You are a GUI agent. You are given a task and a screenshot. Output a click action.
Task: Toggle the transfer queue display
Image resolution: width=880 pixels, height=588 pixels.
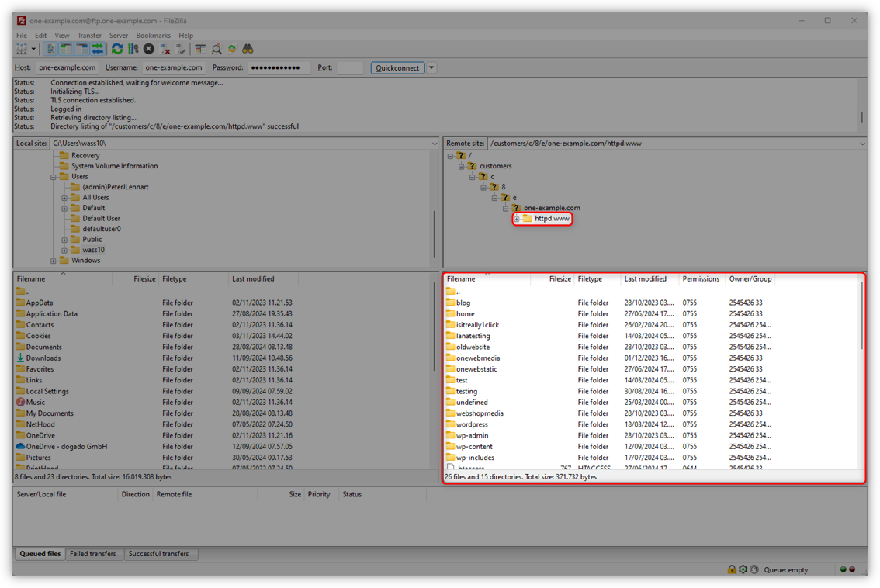98,48
